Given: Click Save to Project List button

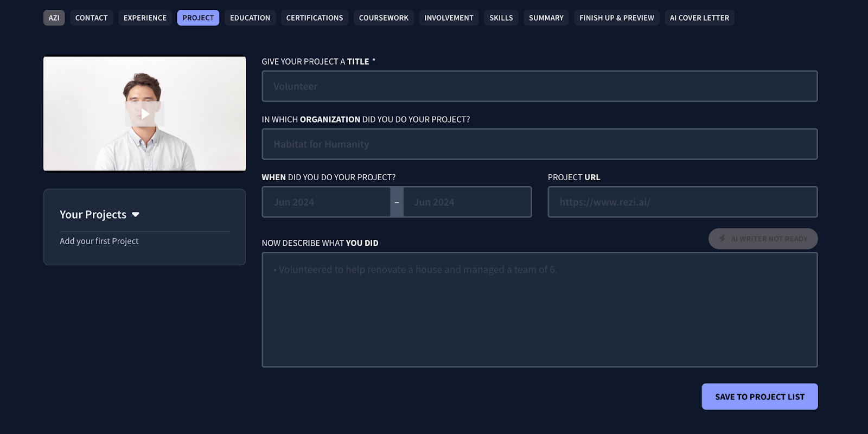Looking at the screenshot, I should (759, 397).
